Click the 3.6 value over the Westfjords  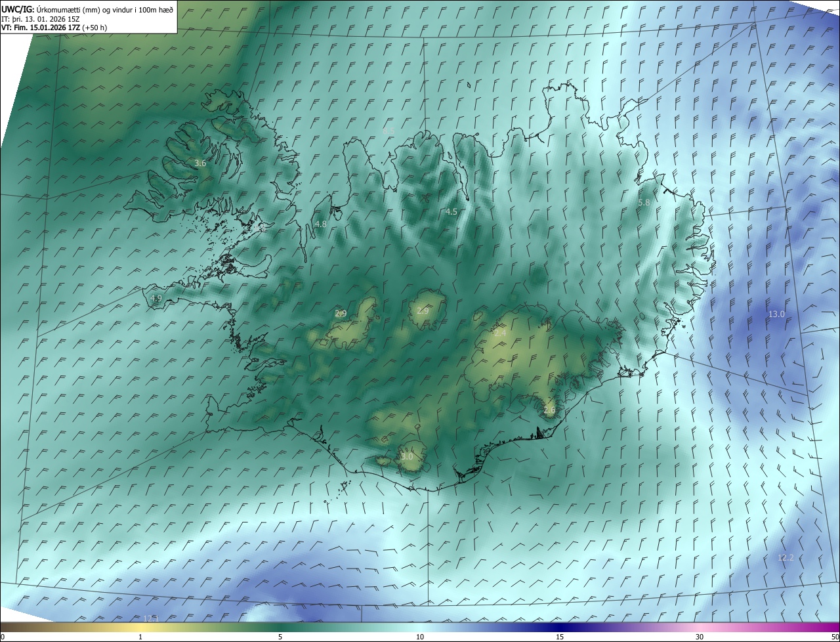[201, 163]
